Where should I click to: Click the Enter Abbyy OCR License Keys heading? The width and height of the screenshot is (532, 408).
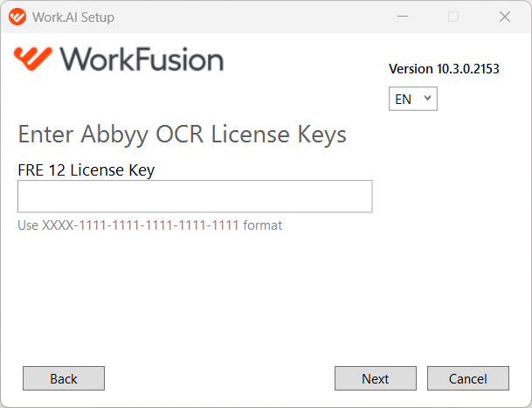point(182,135)
